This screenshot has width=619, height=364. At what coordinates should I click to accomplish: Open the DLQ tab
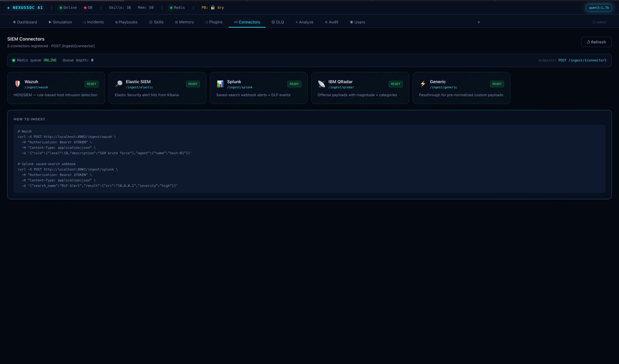click(x=278, y=22)
